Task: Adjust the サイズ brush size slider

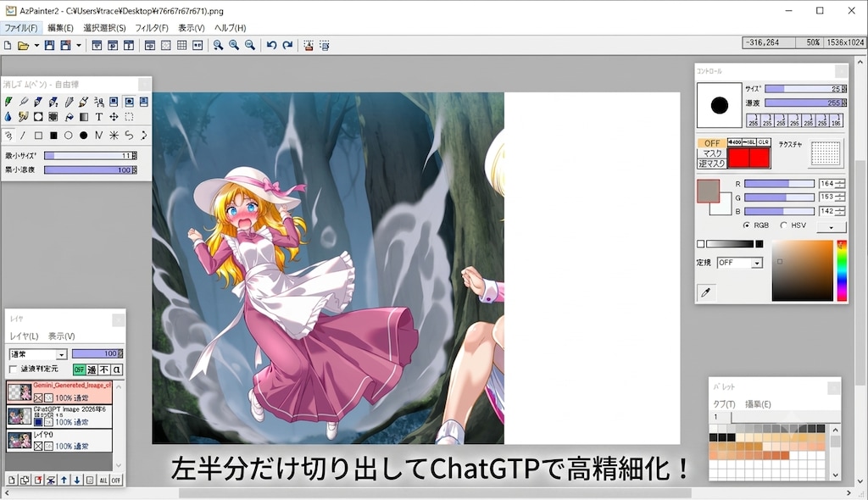Action: pos(805,89)
